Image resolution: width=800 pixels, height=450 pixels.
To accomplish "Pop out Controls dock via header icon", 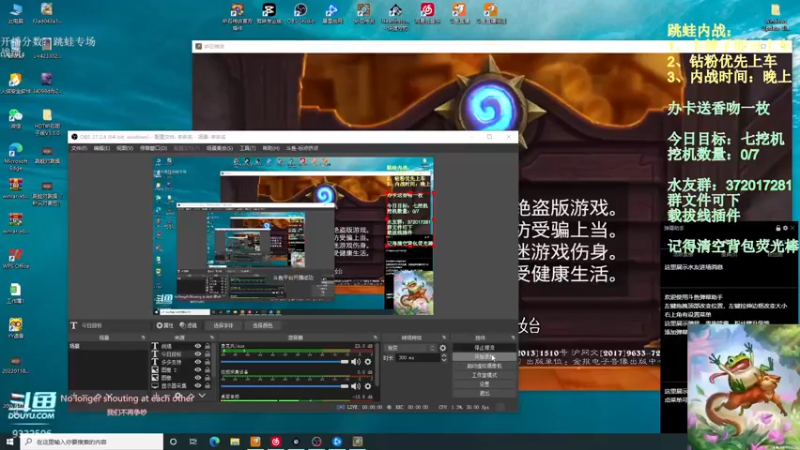I will 513,338.
